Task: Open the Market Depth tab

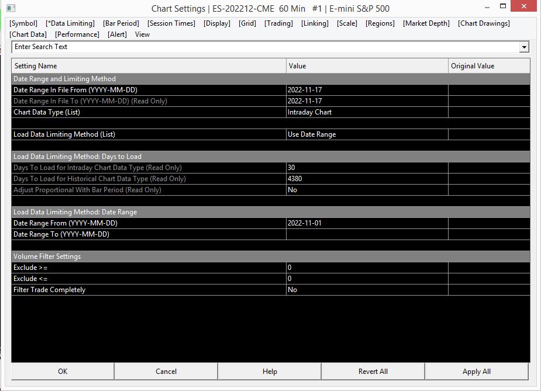Action: tap(426, 23)
